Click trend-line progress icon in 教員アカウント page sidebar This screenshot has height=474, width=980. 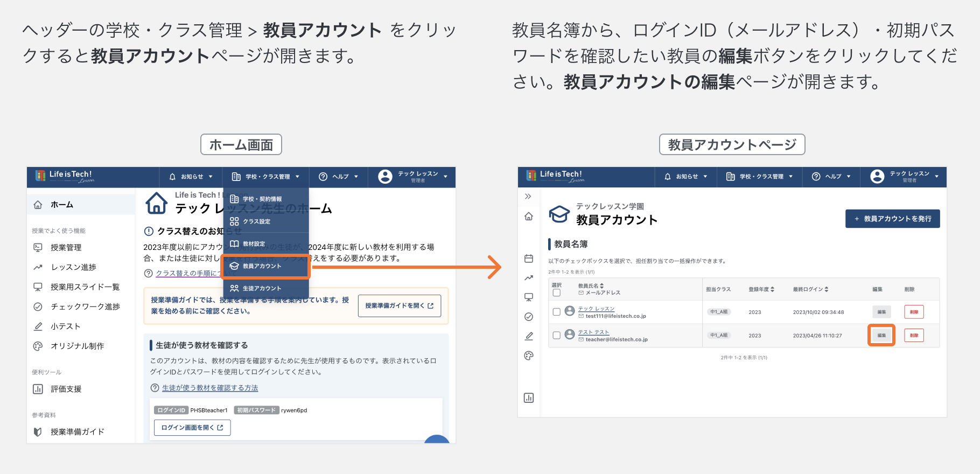[529, 278]
